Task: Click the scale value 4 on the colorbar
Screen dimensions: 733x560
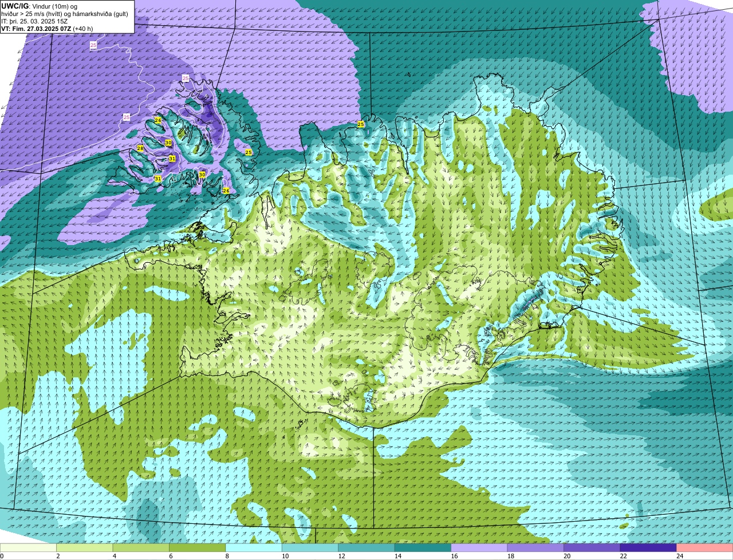Action: pyautogui.click(x=114, y=556)
